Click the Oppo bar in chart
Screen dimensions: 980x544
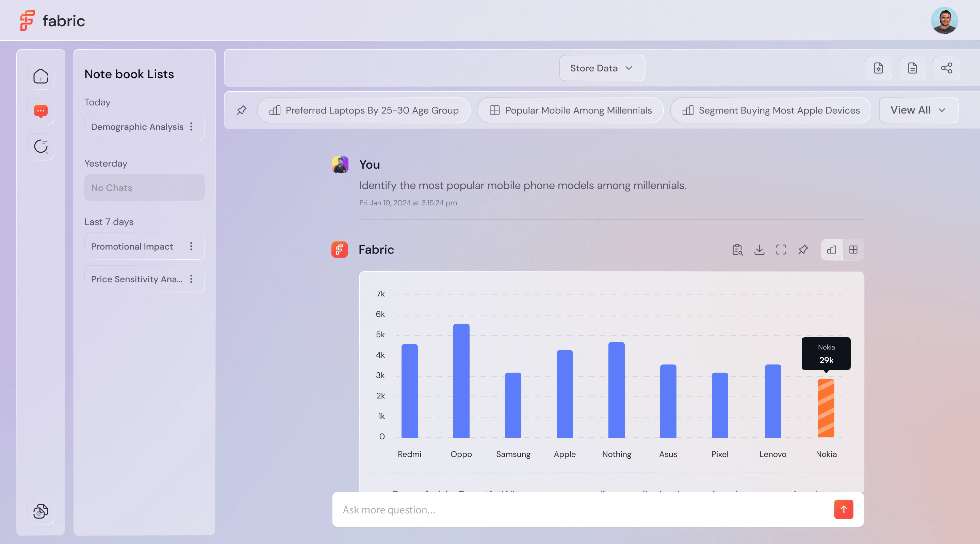(461, 381)
